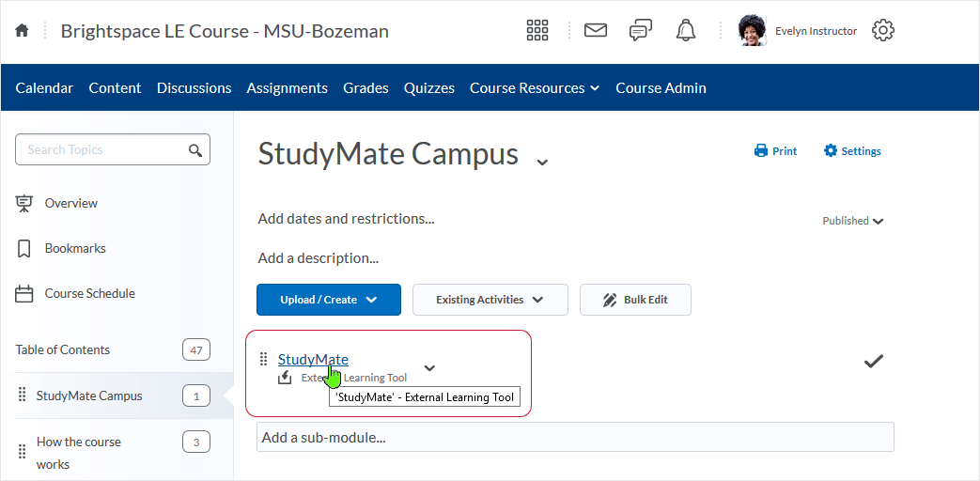Open the StudyMate topic actions chevron

[x=429, y=368]
